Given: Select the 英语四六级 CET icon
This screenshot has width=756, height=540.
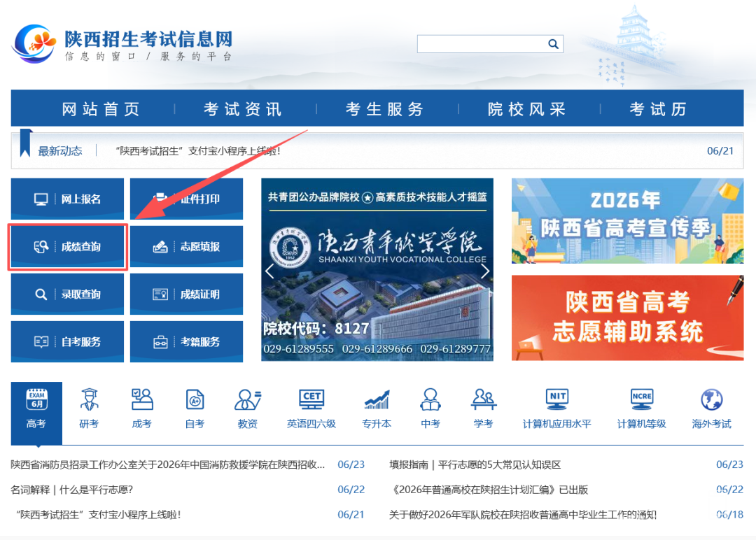Looking at the screenshot, I should [x=311, y=408].
